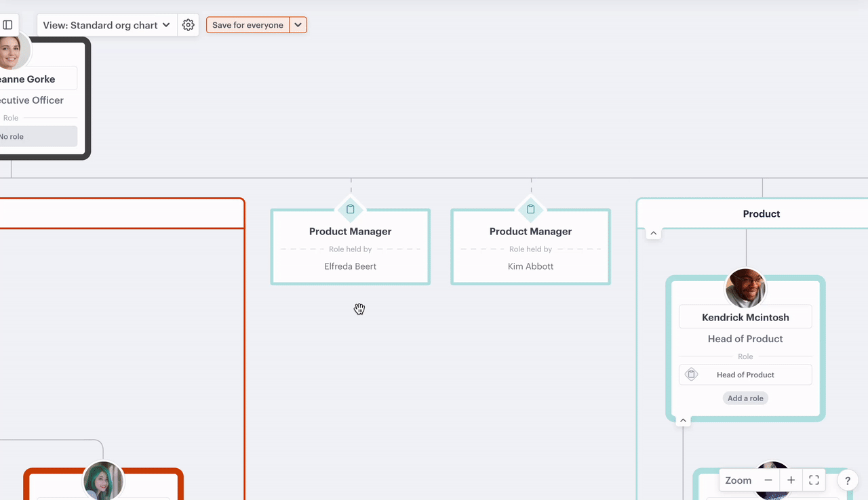This screenshot has height=500, width=868.
Task: Click clipboard icon above Elfreda Beert's role
Action: (351, 209)
